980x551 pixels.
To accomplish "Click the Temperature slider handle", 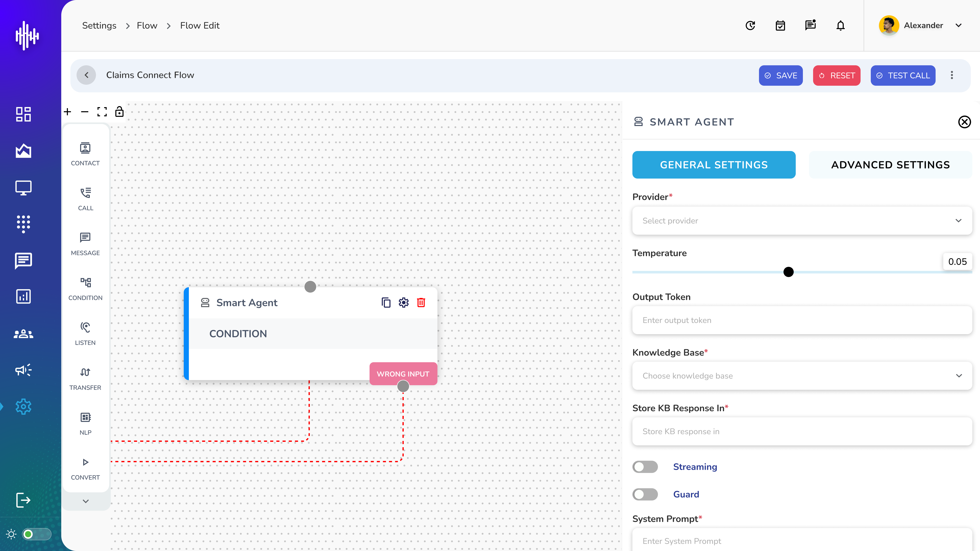I will 789,272.
